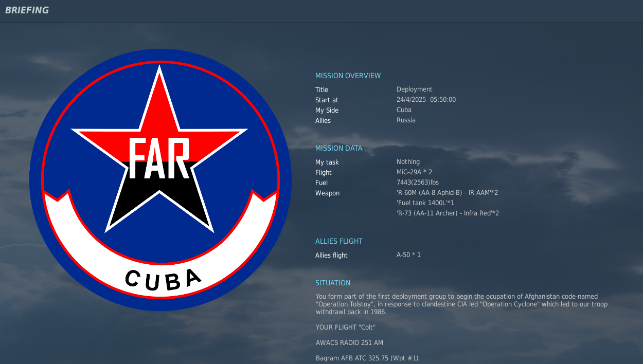Image resolution: width=643 pixels, height=364 pixels.
Task: Click the fuel value 7443(2563)lbs
Action: tap(417, 183)
